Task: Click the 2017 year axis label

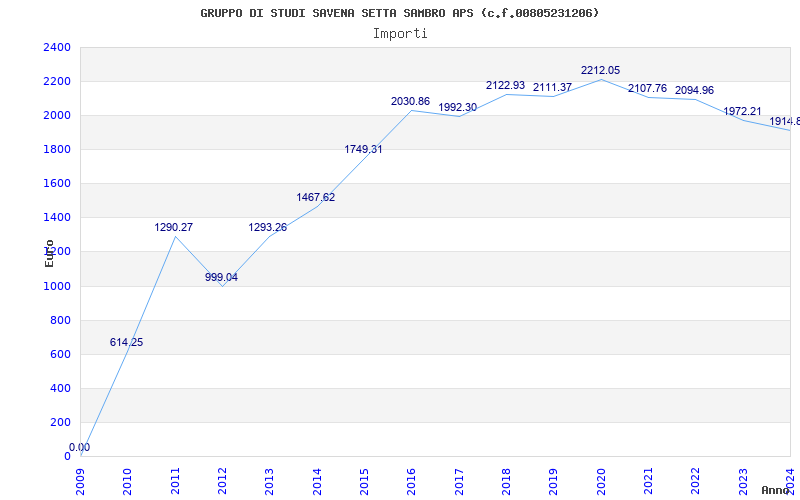Action: tap(459, 482)
